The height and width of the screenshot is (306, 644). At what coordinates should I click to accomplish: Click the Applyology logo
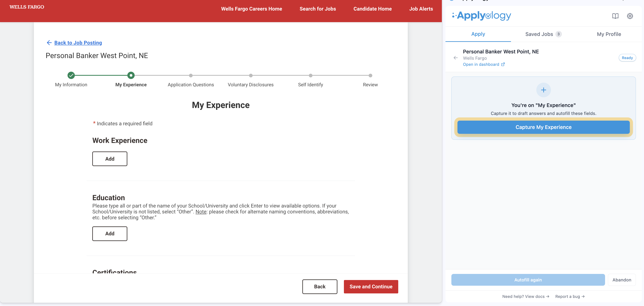[481, 16]
